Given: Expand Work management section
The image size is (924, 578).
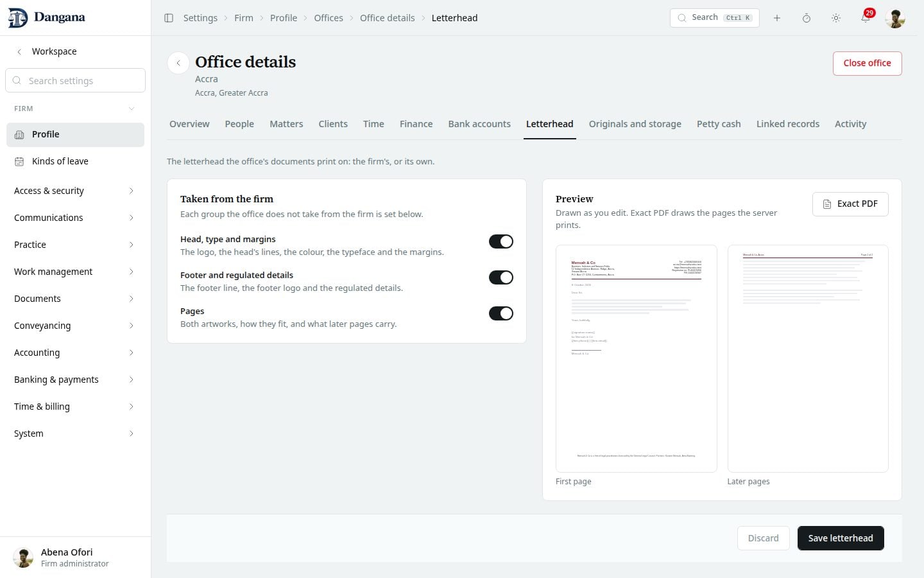Looking at the screenshot, I should coord(75,272).
